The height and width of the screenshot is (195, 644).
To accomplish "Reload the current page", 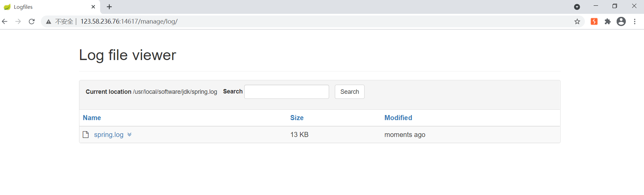I will pyautogui.click(x=32, y=22).
